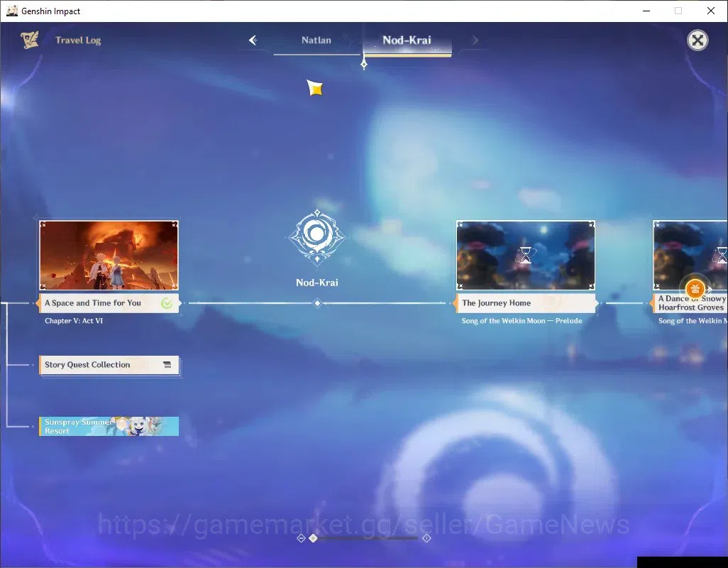Open the Sunspray Summer Resort banner

pyautogui.click(x=109, y=426)
